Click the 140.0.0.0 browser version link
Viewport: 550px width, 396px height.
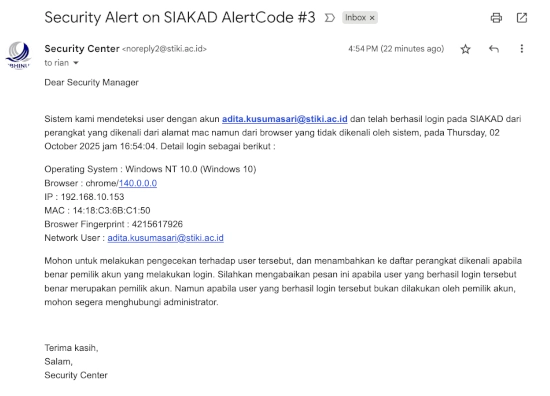pyautogui.click(x=138, y=183)
